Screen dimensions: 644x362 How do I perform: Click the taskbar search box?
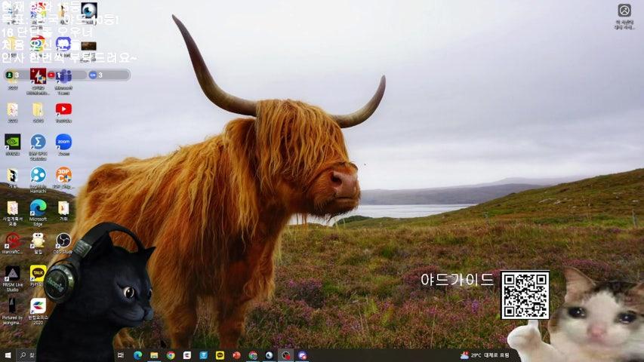point(27,355)
